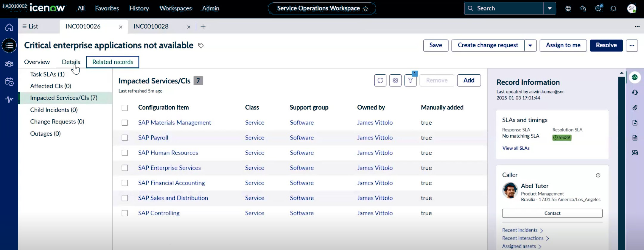Open the globe scope icon
The height and width of the screenshot is (250, 644).
pyautogui.click(x=568, y=8)
